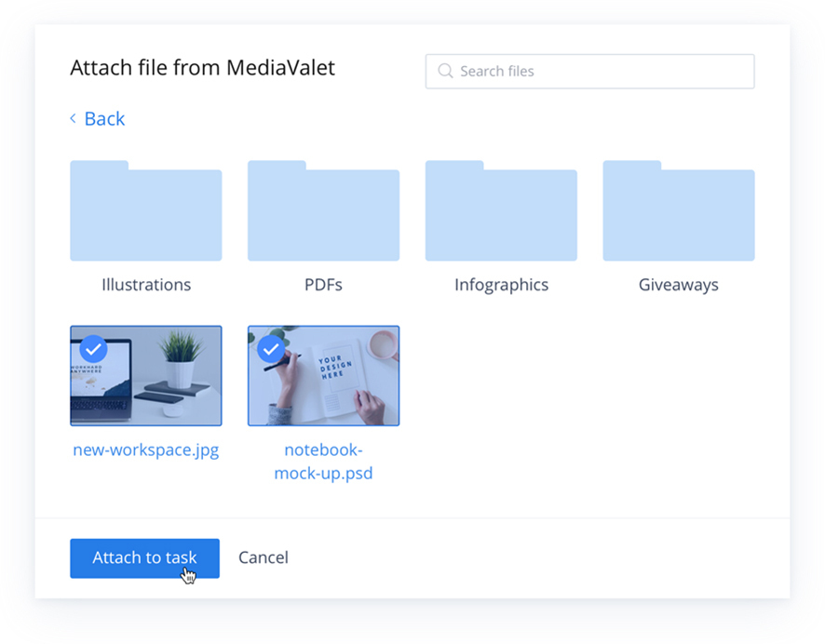Click the notebook-mock-up.psd file name
This screenshot has width=825, height=644.
324,462
